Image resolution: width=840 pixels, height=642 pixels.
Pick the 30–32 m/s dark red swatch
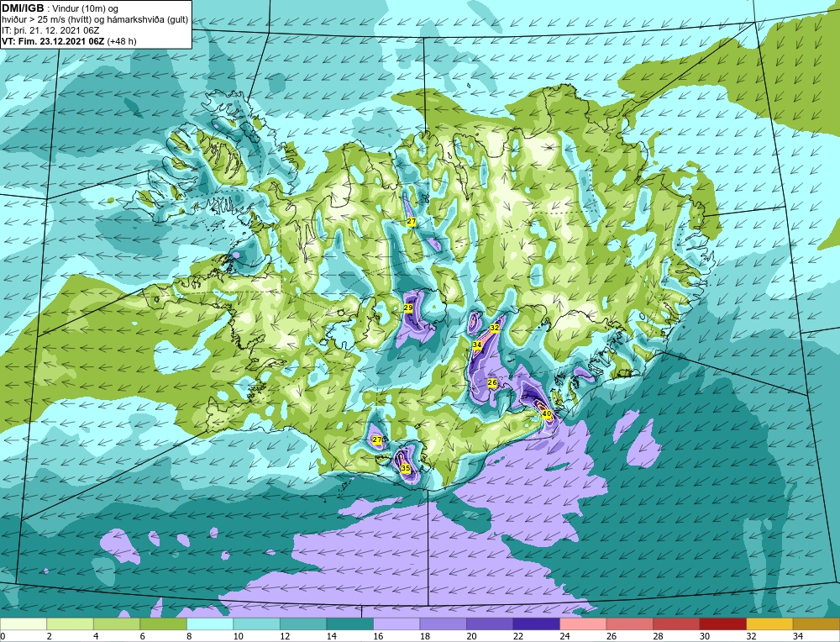(722, 624)
